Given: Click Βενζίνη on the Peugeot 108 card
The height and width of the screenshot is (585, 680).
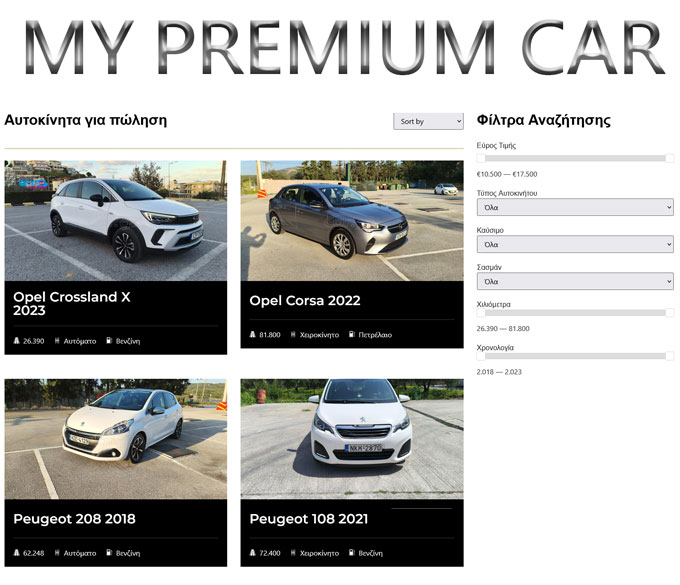Looking at the screenshot, I should click(x=370, y=553).
